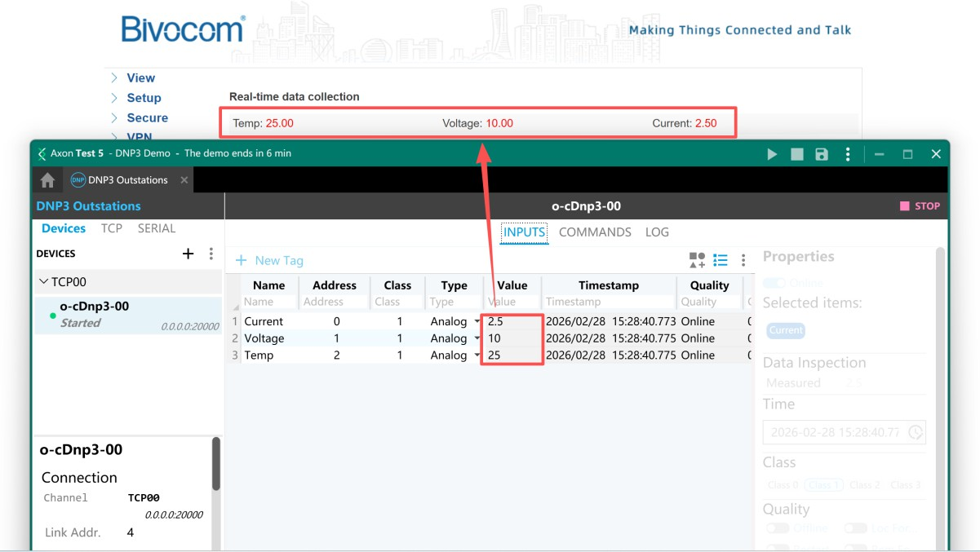Image resolution: width=980 pixels, height=552 pixels.
Task: Open the SERIAL tab in the left panel
Action: click(x=156, y=228)
